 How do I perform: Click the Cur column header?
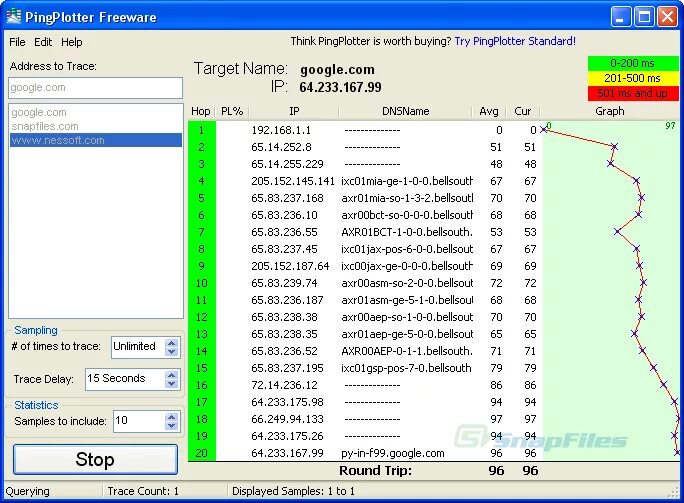tap(523, 111)
